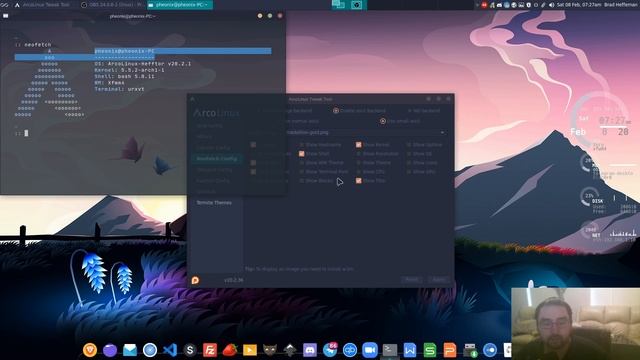
Task: Uncheck the Show Shell checkbox
Action: (301, 153)
